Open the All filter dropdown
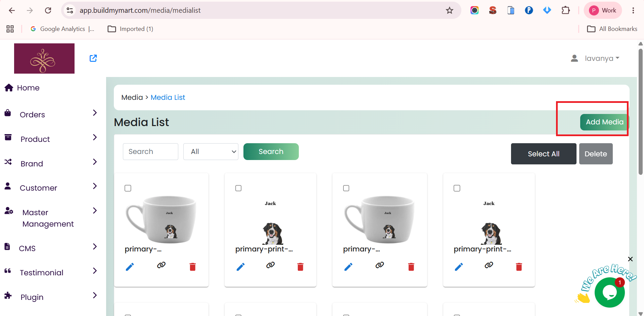This screenshot has height=316, width=644. coord(211,152)
